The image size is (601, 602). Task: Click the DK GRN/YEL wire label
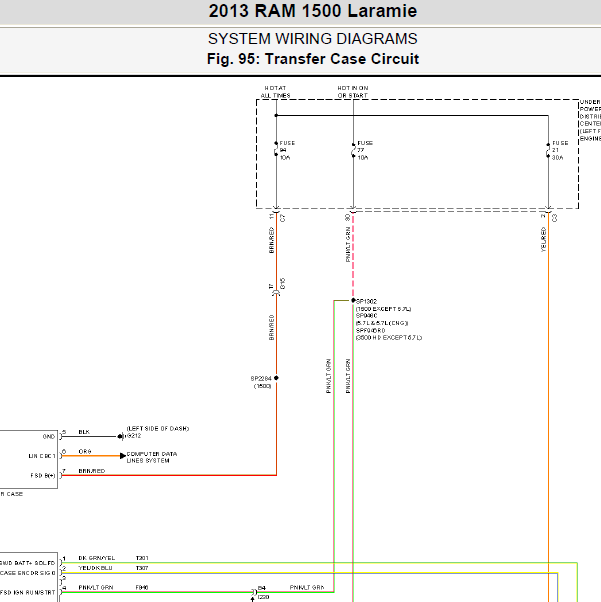tap(96, 558)
